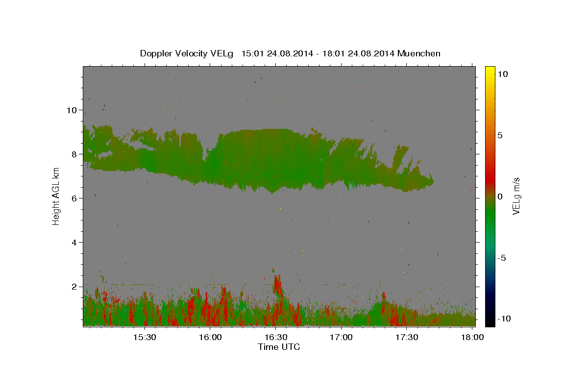Click the 'Muenchen' location text in title
588x392 pixels.
tap(419, 53)
